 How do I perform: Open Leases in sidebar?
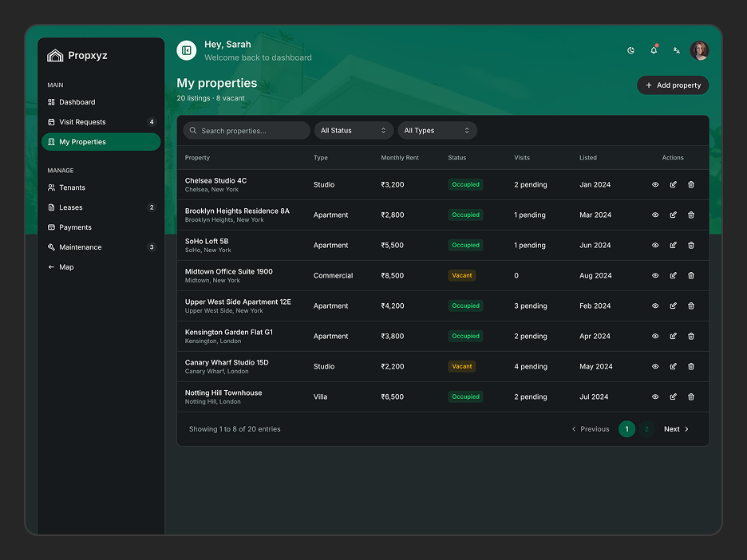click(x=101, y=207)
